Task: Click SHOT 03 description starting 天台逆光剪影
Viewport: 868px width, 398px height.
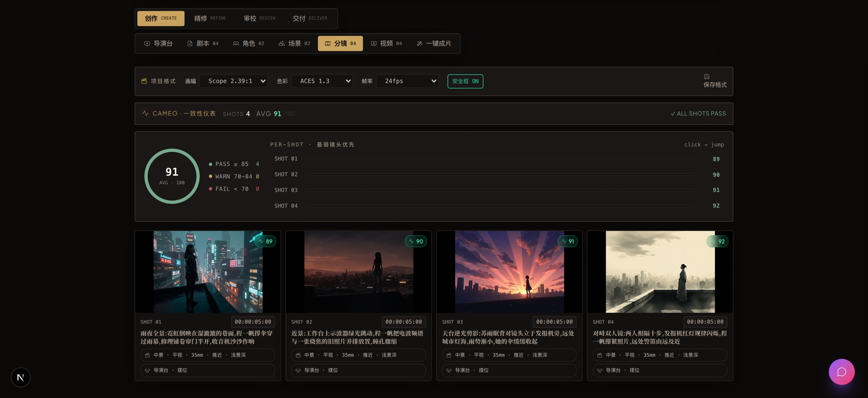Action: click(508, 337)
